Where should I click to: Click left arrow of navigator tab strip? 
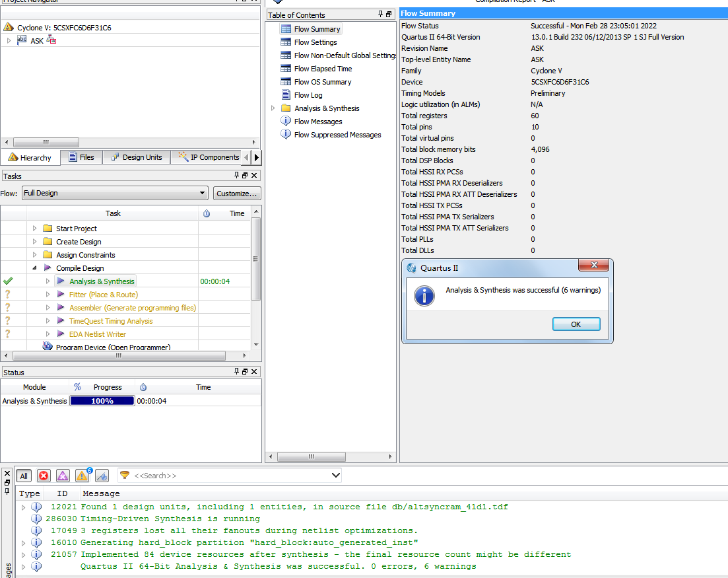[246, 157]
